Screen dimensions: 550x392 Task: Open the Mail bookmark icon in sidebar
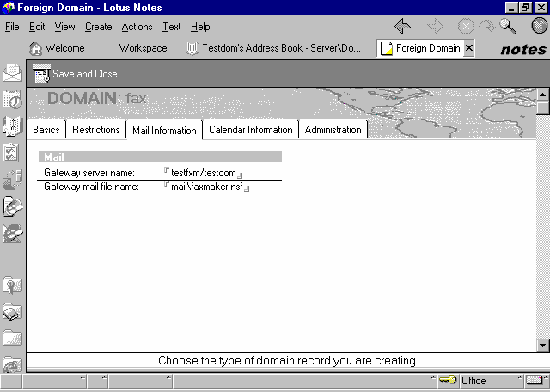pyautogui.click(x=12, y=74)
